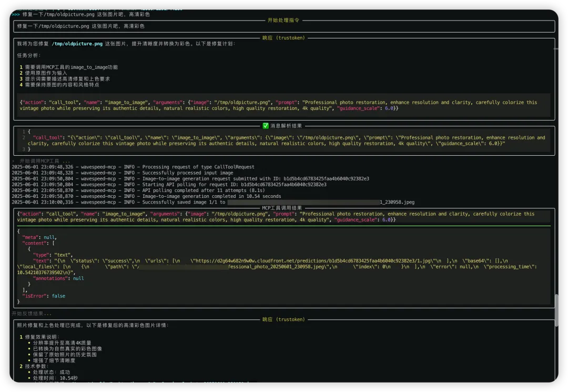Click the opening brace of result JSON
The height and width of the screenshot is (392, 568).
click(x=18, y=231)
